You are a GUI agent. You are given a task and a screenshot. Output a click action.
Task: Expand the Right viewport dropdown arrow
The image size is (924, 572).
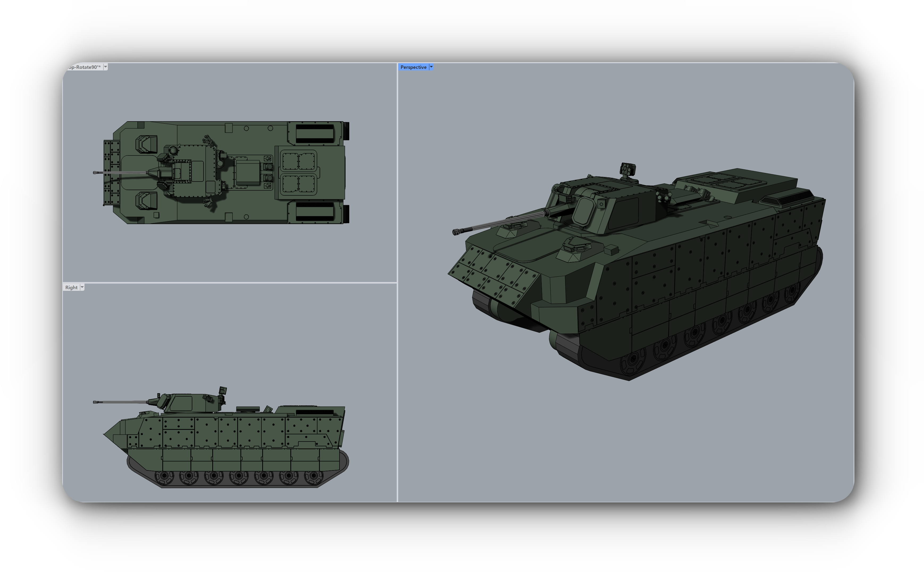82,288
